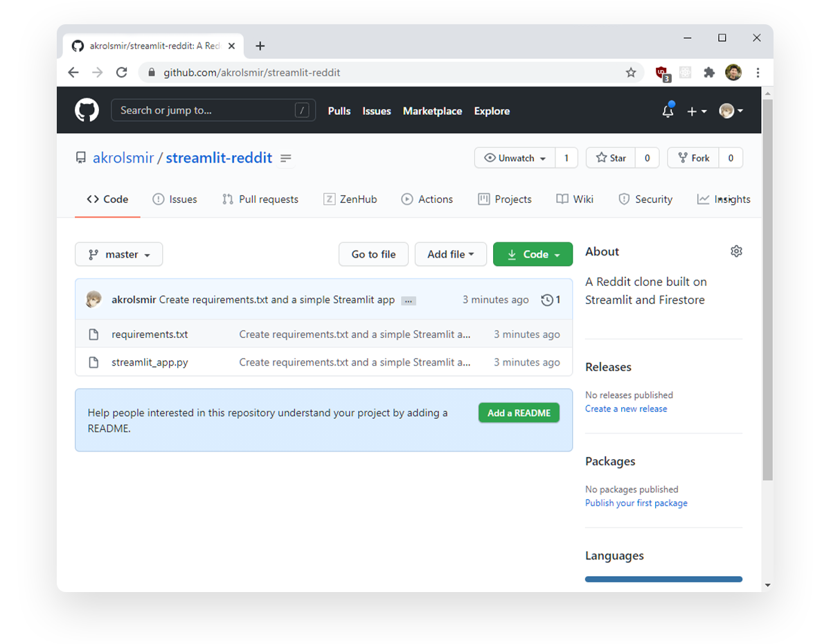The width and height of the screenshot is (831, 644).
Task: Open the master branch dropdown
Action: pyautogui.click(x=119, y=254)
